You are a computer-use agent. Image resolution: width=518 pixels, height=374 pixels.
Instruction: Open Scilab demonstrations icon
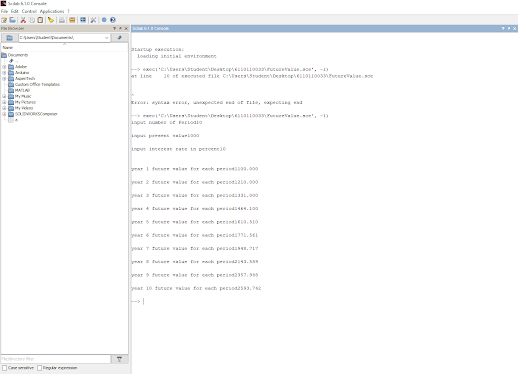pyautogui.click(x=104, y=20)
